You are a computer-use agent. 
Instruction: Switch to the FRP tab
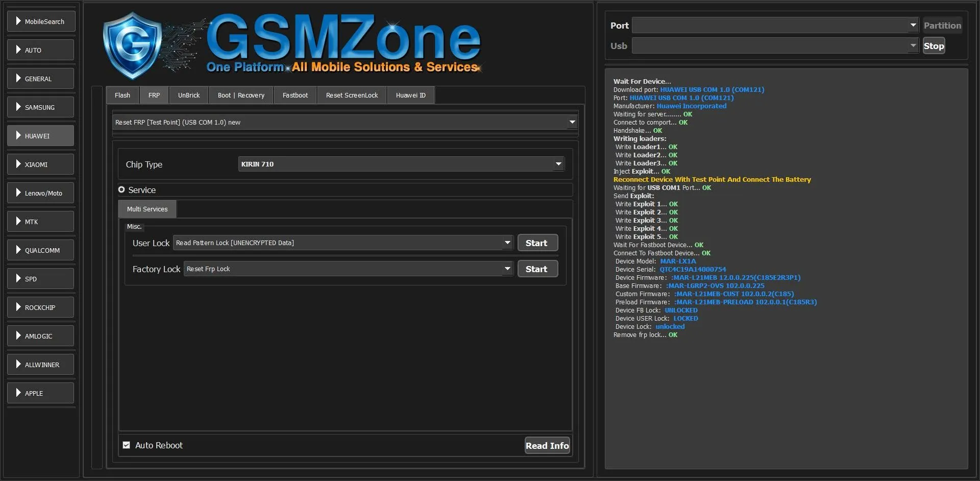[154, 95]
